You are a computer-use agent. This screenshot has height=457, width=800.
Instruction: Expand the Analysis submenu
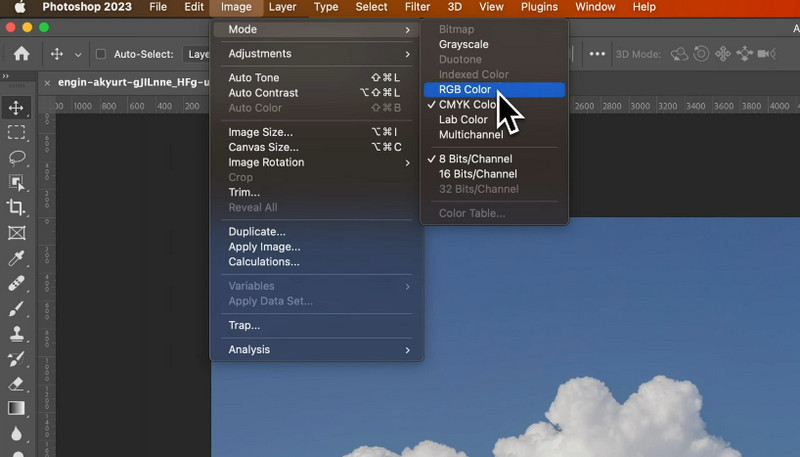pos(316,349)
